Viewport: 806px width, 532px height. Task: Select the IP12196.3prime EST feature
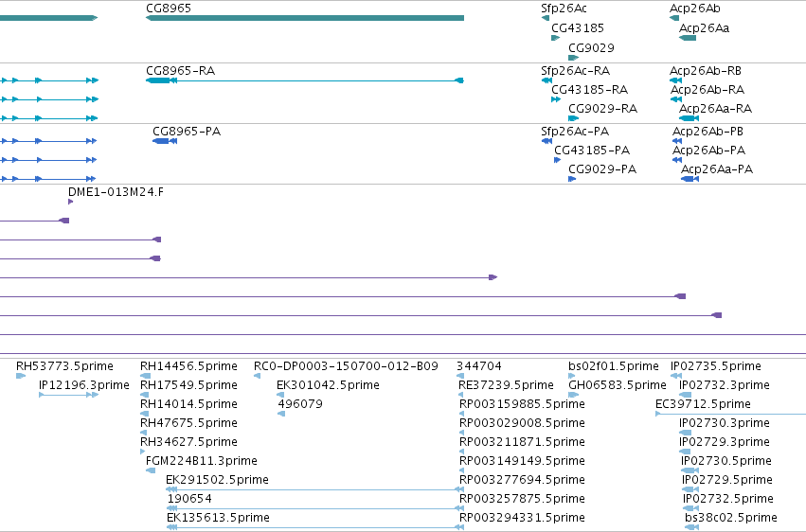(x=69, y=395)
